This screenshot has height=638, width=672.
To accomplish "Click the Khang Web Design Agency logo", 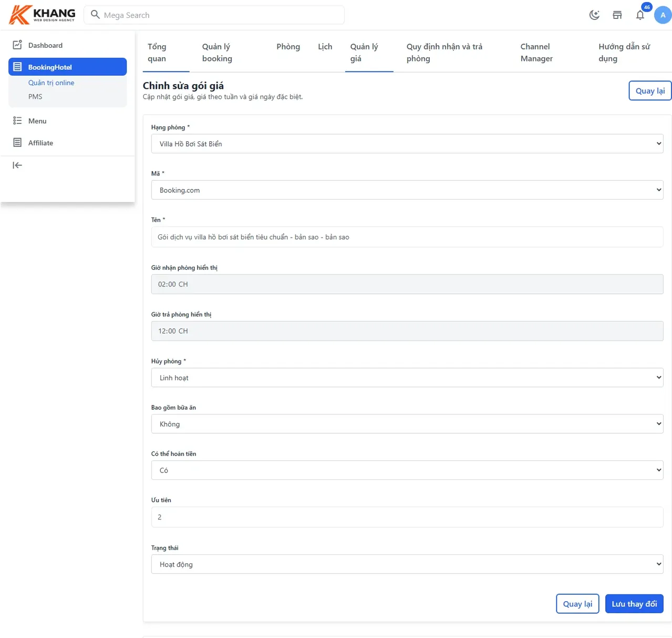I will 42,15.
